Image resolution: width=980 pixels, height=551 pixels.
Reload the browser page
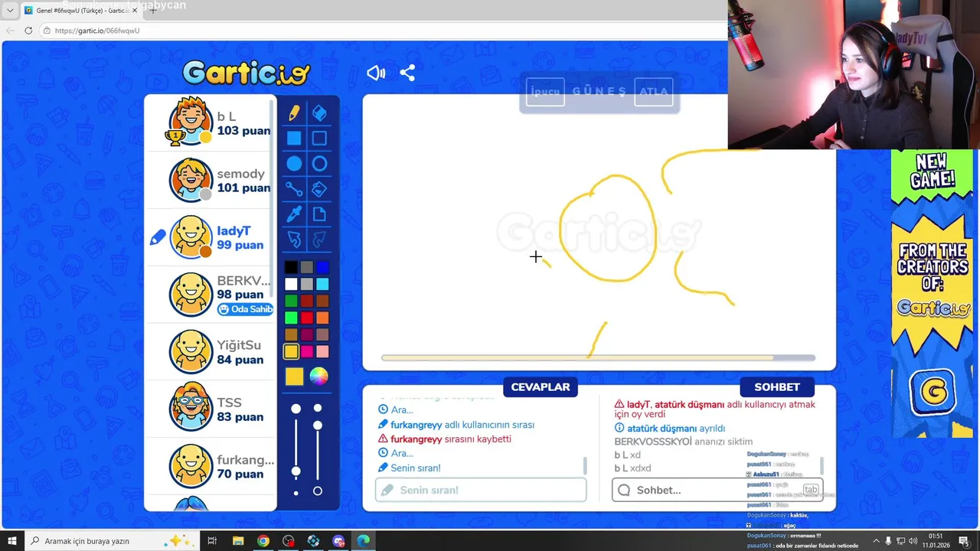click(28, 31)
